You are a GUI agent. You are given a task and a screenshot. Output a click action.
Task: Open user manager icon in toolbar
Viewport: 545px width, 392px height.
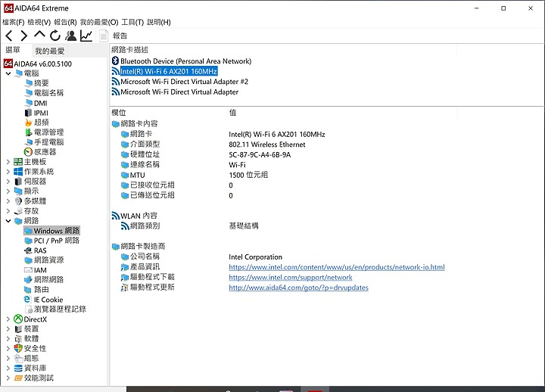tap(71, 36)
